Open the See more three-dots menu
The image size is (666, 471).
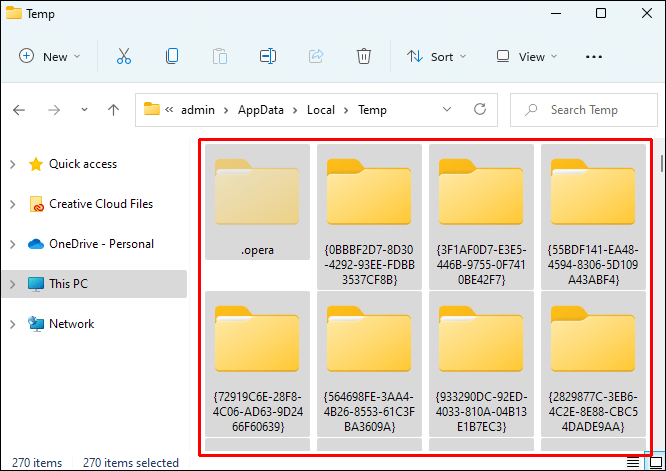tap(594, 56)
